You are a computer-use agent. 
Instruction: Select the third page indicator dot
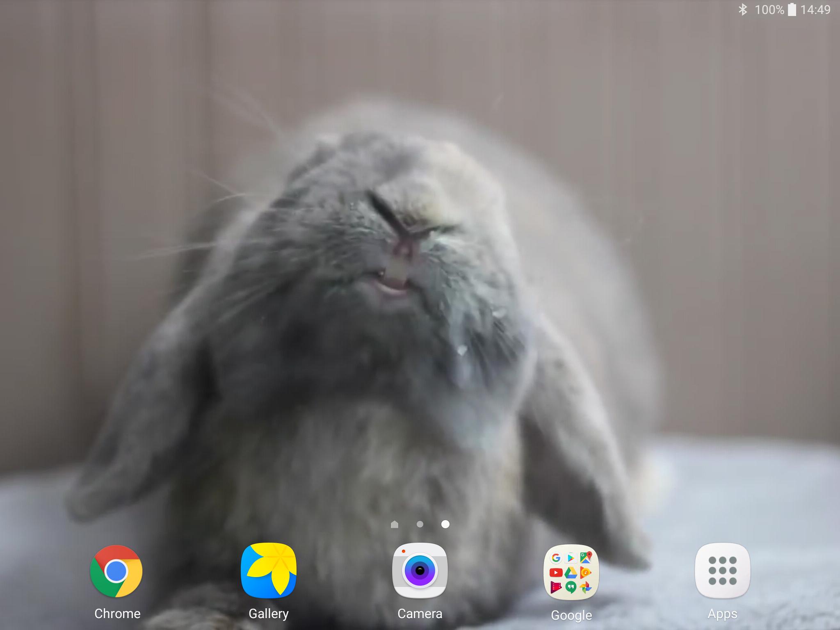tap(445, 524)
